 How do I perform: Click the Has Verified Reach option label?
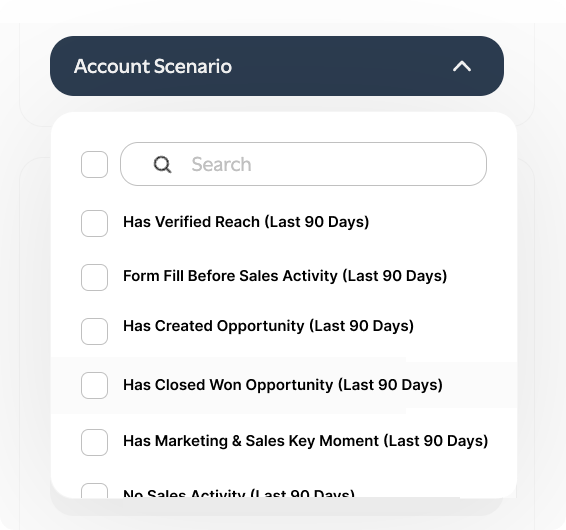246,222
